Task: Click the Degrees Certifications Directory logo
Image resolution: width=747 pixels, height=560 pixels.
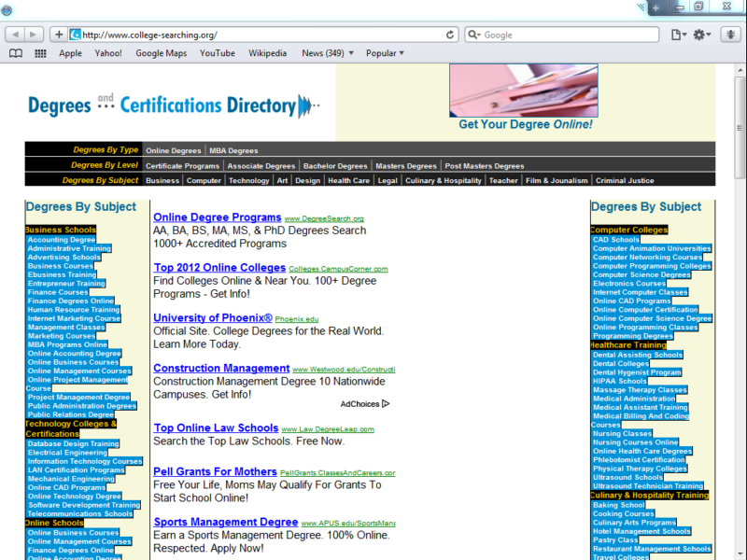Action: (175, 105)
